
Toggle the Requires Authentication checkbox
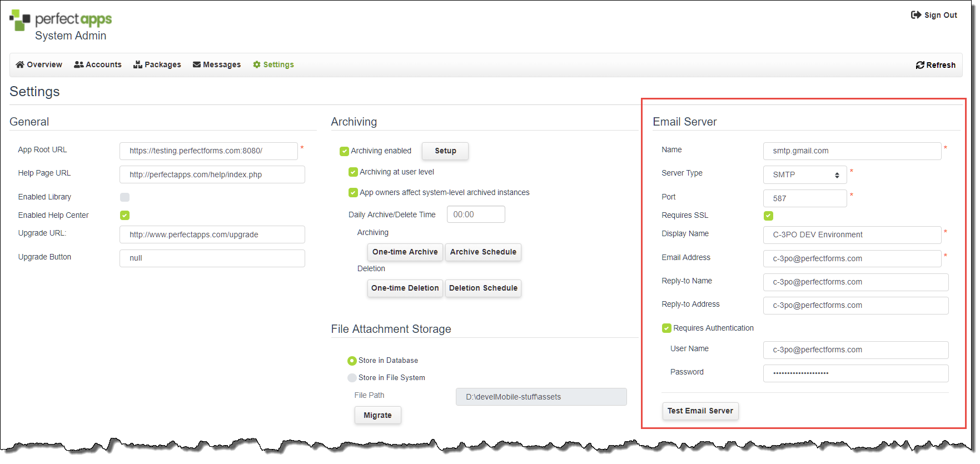point(667,328)
